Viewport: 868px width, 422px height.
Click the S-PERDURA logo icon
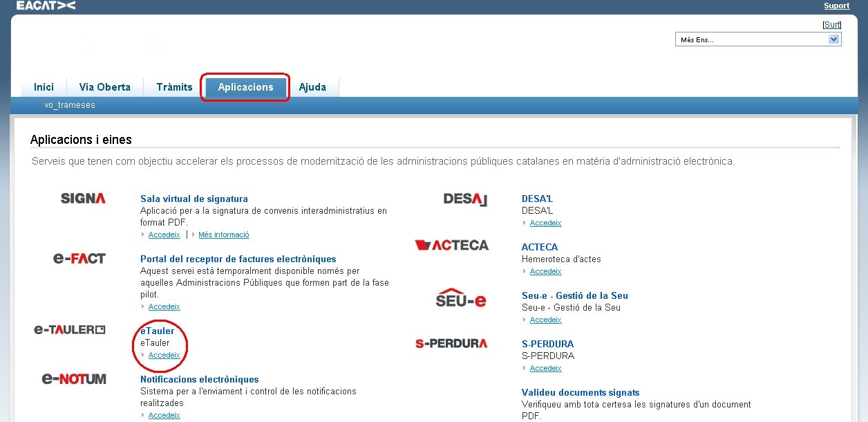[x=451, y=343]
